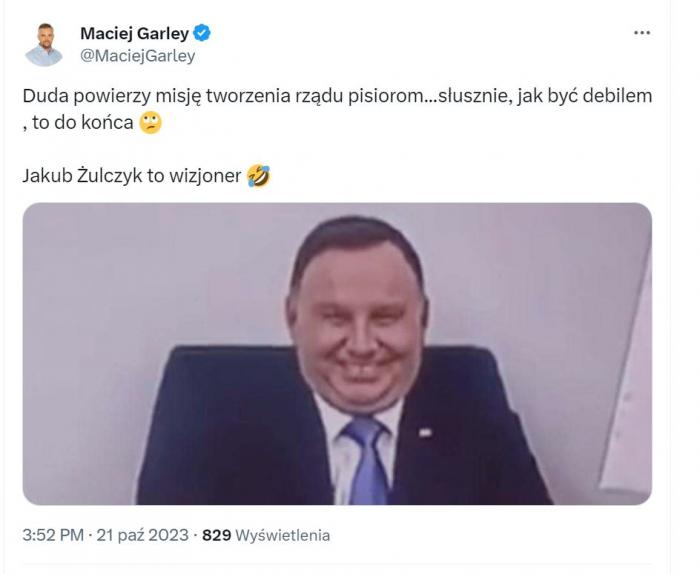Viewport: 700px width, 574px height.
Task: Open the display name Maciej Garley
Action: [134, 33]
